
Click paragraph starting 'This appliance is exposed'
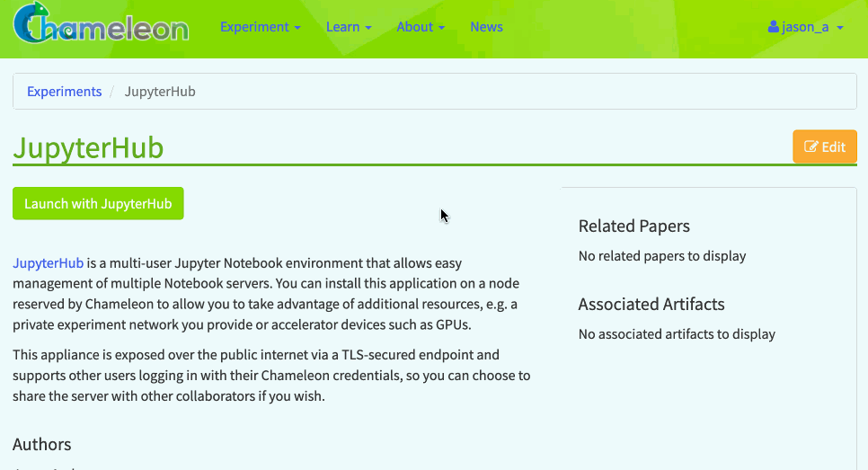point(271,376)
